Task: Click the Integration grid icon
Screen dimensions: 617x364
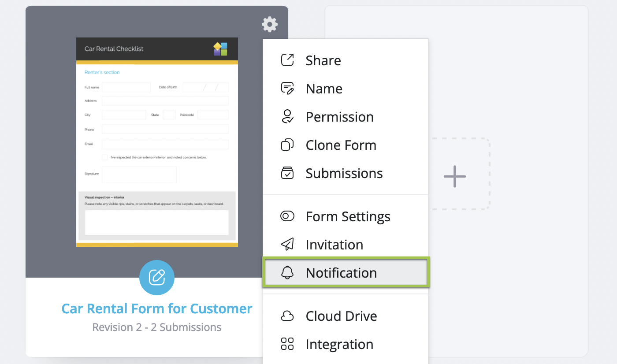Action: (x=287, y=344)
